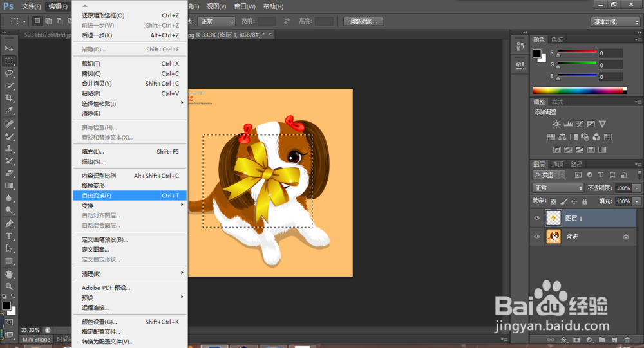
Task: Open the 类型 layer filter dropdown
Action: pyautogui.click(x=549, y=175)
